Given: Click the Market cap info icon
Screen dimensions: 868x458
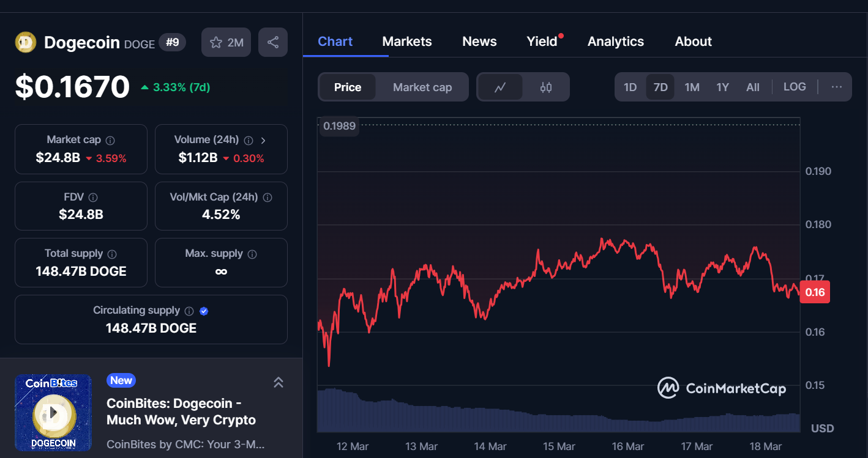Looking at the screenshot, I should click(110, 141).
